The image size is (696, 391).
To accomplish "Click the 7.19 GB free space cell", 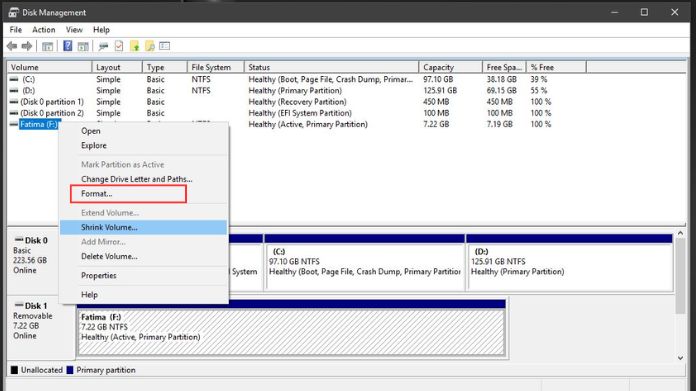I will point(500,124).
